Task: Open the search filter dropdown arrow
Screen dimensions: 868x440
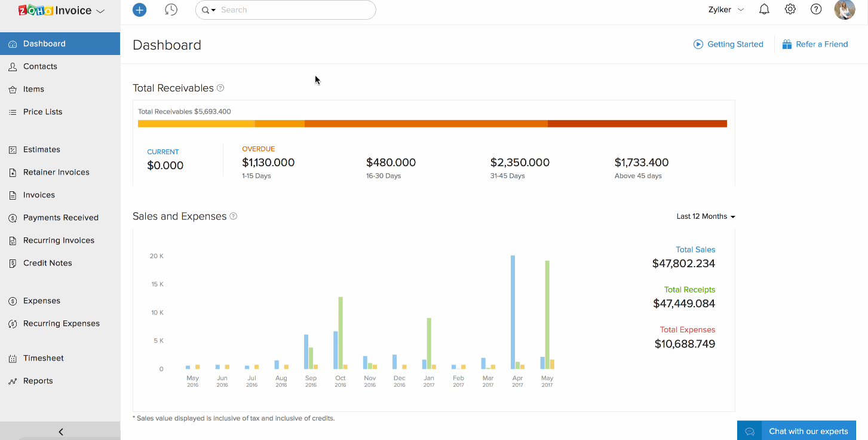Action: [x=209, y=10]
